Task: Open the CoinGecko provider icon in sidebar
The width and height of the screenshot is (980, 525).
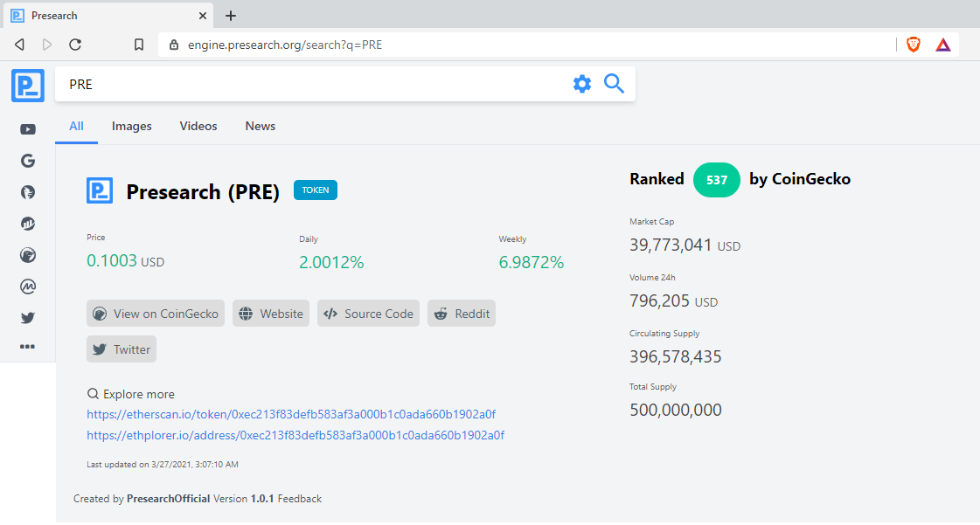Action: (27, 255)
